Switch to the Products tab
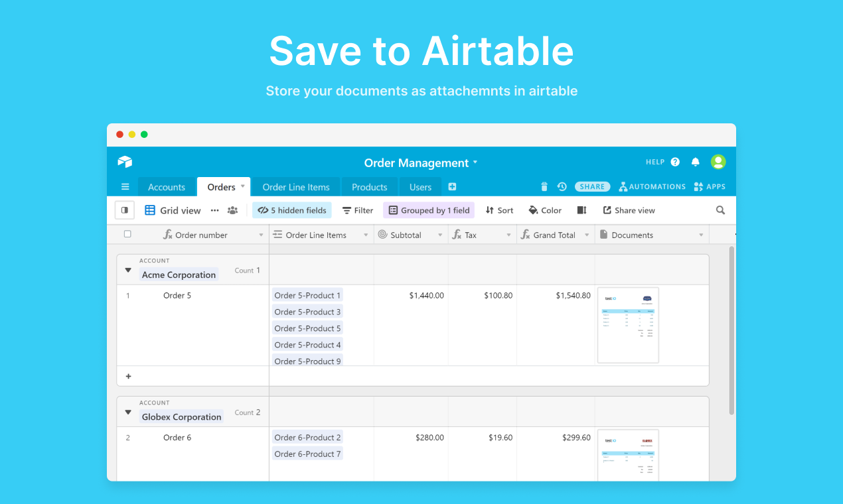 coord(369,187)
